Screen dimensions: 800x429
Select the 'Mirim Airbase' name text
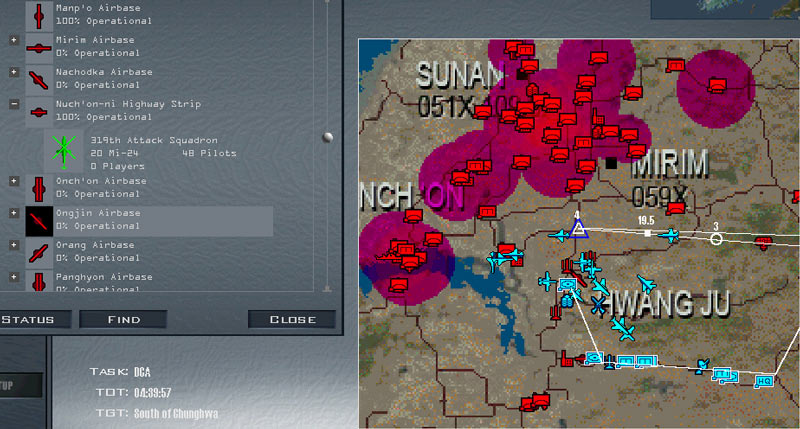[95, 40]
